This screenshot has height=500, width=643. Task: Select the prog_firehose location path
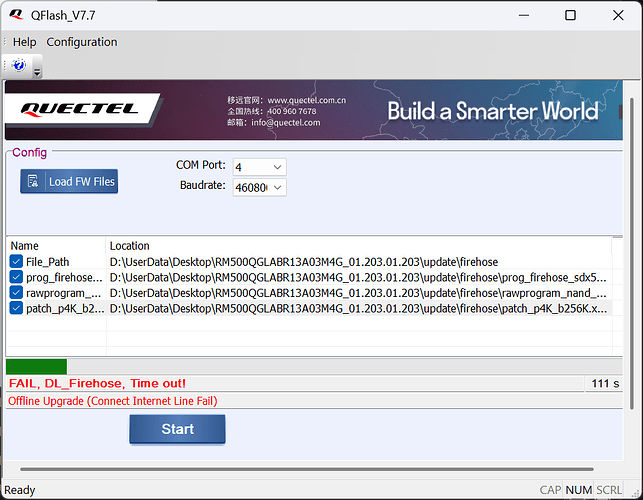358,277
